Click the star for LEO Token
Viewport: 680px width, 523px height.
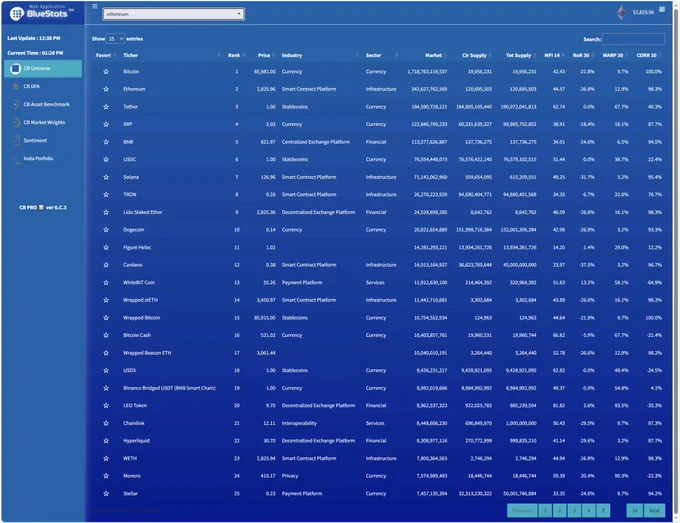point(106,405)
